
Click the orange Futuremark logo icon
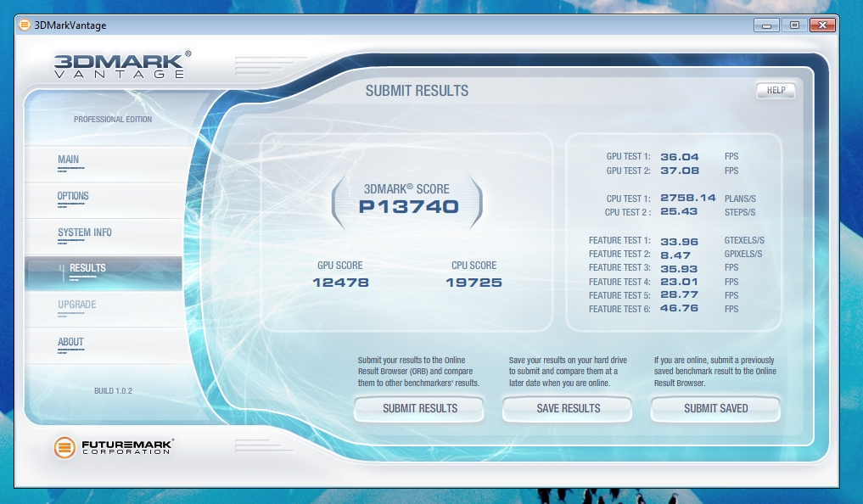(65, 446)
